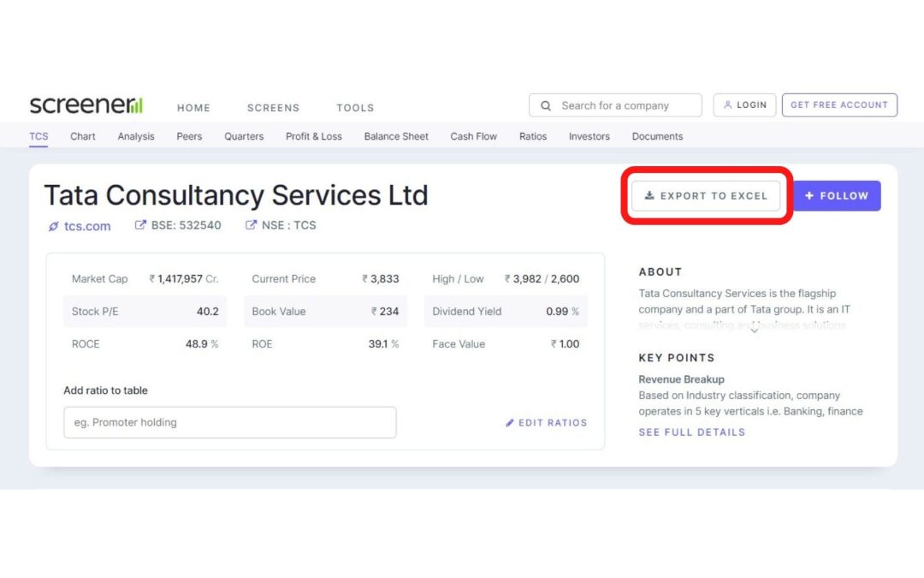The image size is (924, 578).
Task: Open the tcs.com website link
Action: [x=87, y=226]
